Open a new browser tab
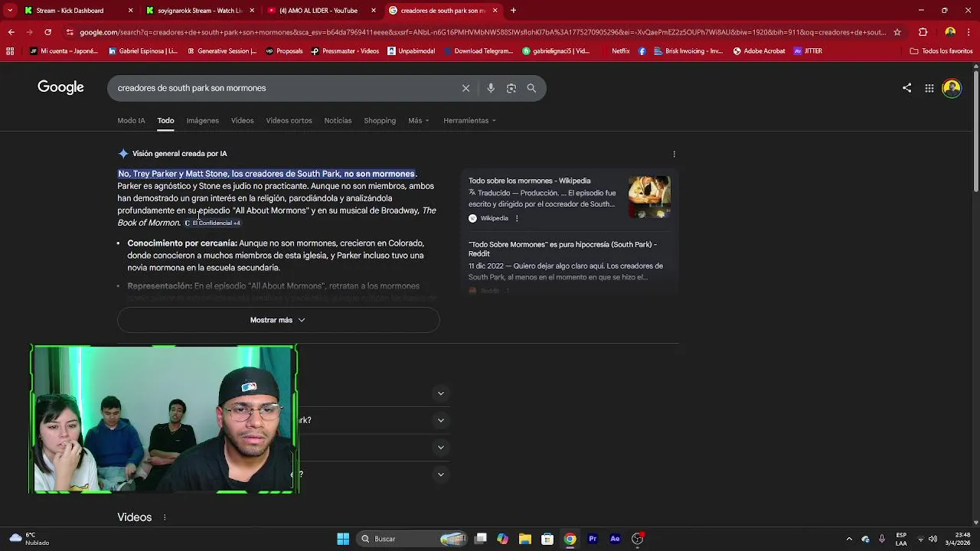980x551 pixels. pos(513,11)
